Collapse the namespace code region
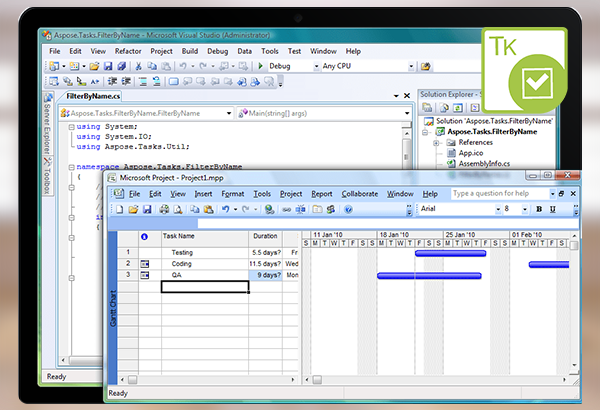Viewport: 600px width, 410px height. pyautogui.click(x=71, y=167)
